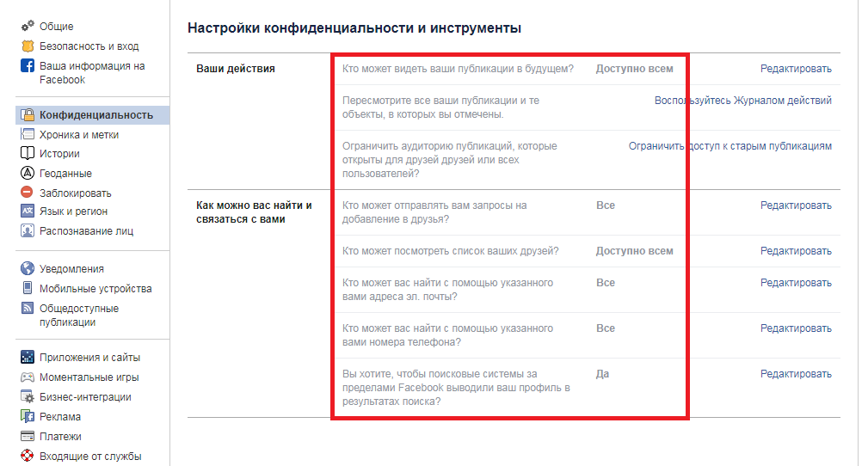868x466 pixels.
Task: Click the Facebook logo icon in the sidebar
Action: point(28,66)
